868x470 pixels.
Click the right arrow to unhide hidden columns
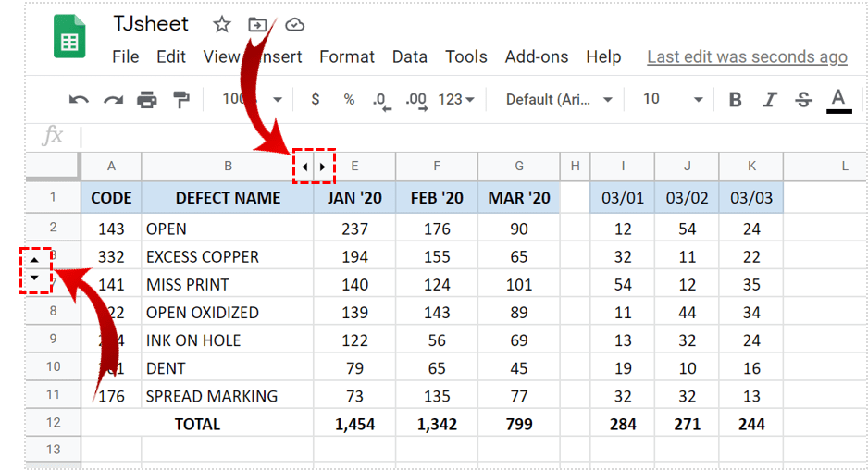point(322,167)
